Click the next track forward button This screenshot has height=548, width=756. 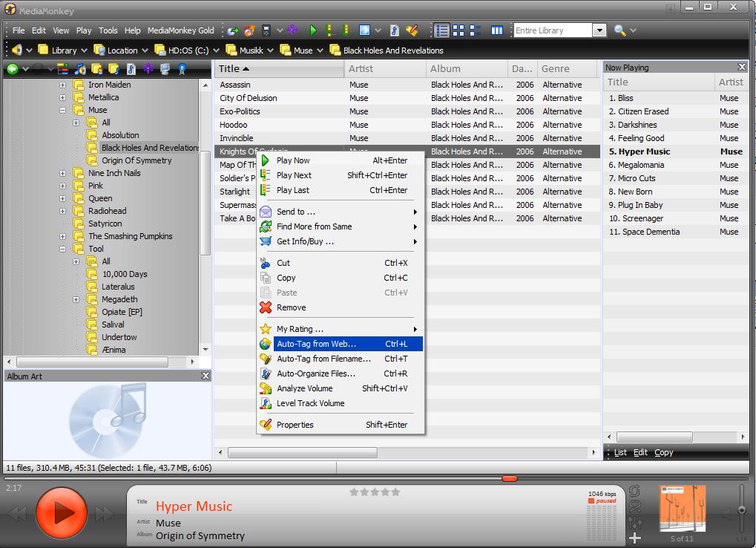(105, 514)
